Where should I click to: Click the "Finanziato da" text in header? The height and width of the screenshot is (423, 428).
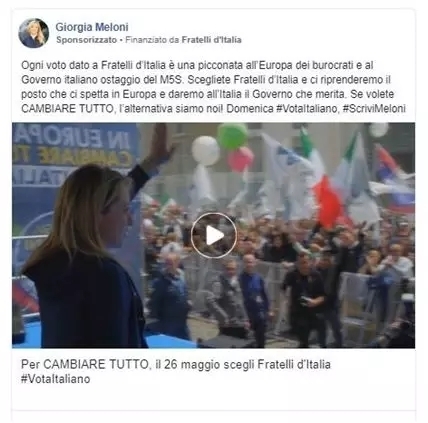152,40
